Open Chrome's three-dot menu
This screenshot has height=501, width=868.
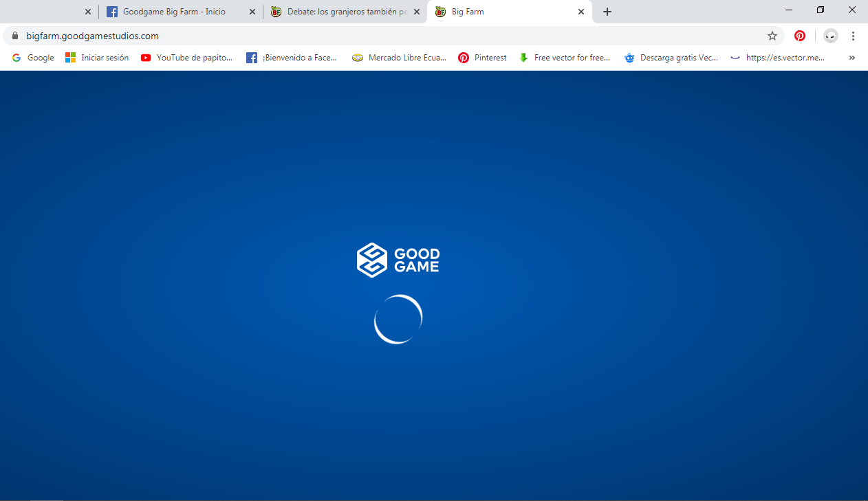pos(853,36)
